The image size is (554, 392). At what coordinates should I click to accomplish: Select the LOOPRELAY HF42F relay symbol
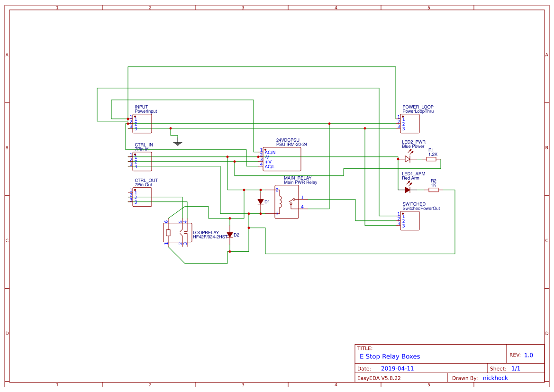(178, 232)
